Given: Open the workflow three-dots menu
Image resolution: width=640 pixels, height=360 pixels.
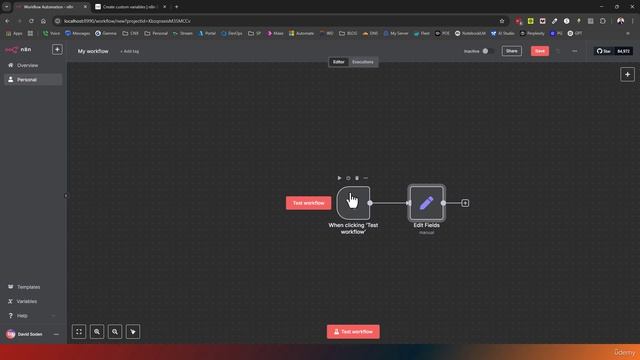Looking at the screenshot, I should [x=575, y=51].
